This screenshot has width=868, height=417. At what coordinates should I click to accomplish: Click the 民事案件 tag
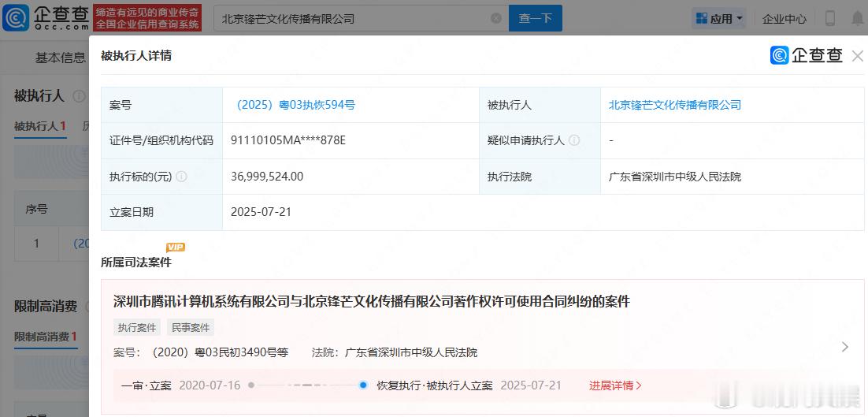click(x=191, y=327)
